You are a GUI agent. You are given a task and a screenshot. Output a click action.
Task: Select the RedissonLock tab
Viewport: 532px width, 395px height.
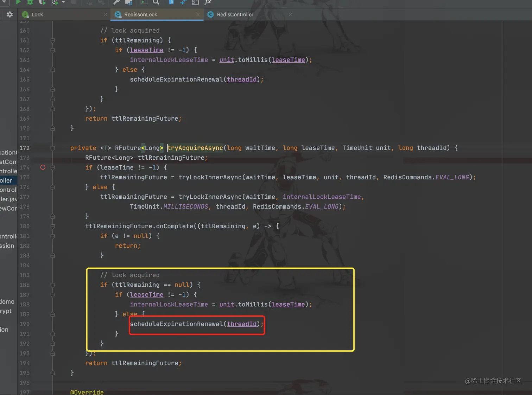click(x=157, y=14)
